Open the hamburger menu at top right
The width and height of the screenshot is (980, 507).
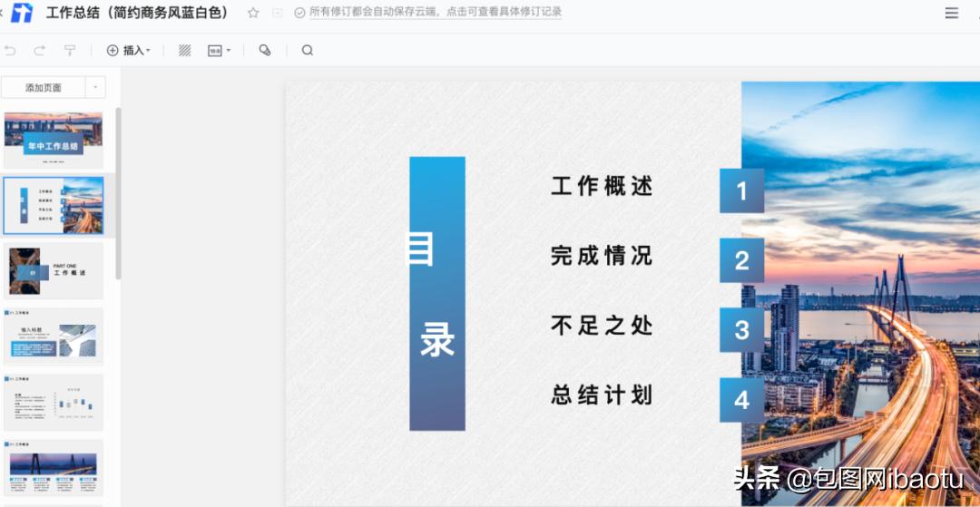click(x=951, y=13)
